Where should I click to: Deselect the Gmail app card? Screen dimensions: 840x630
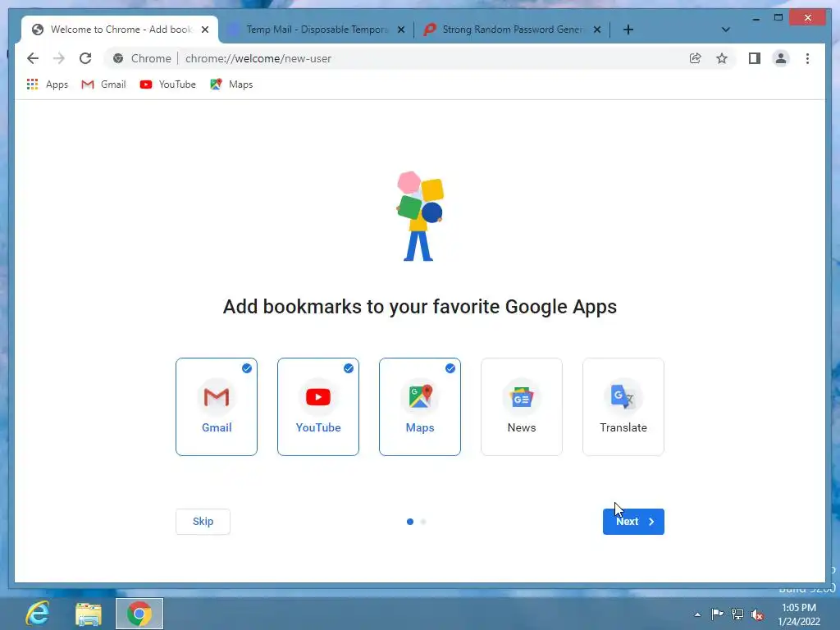coord(217,407)
